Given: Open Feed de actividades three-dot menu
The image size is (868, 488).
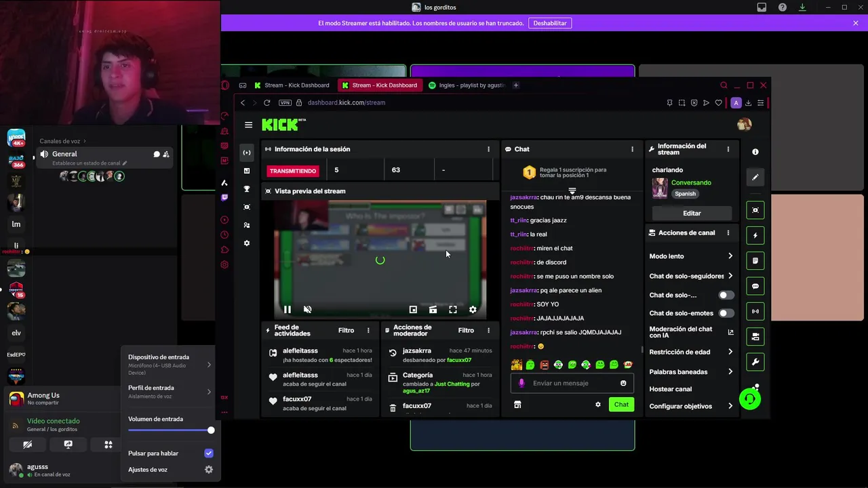Looking at the screenshot, I should pyautogui.click(x=368, y=331).
